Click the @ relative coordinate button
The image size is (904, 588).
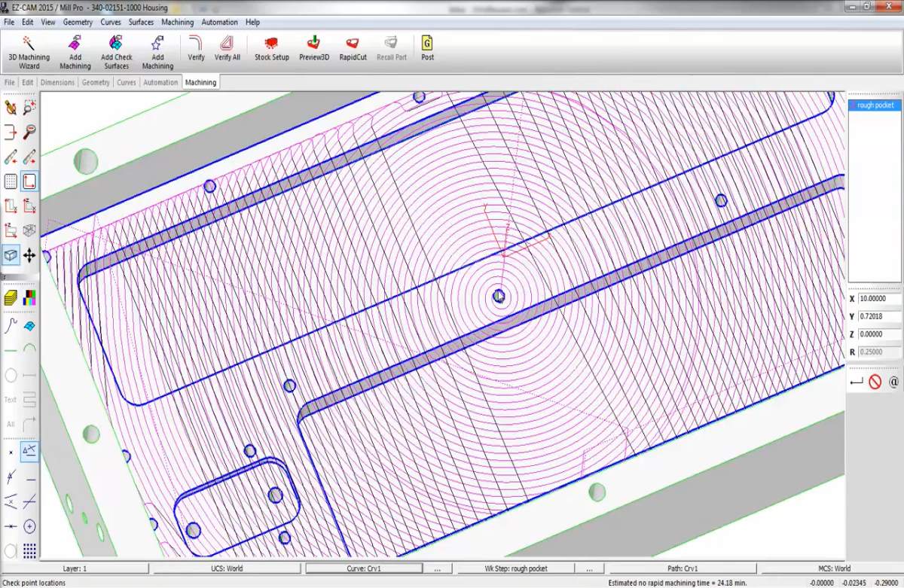tap(893, 382)
